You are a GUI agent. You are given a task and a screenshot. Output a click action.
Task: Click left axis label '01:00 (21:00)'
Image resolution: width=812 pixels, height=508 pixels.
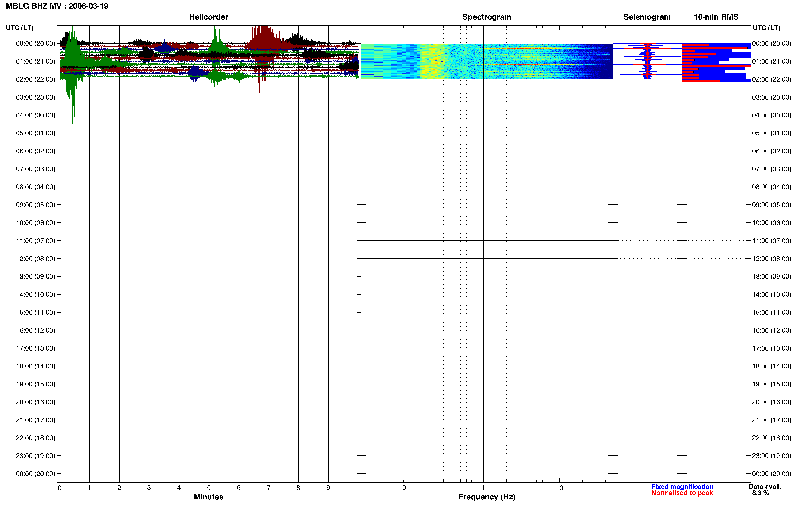point(36,61)
